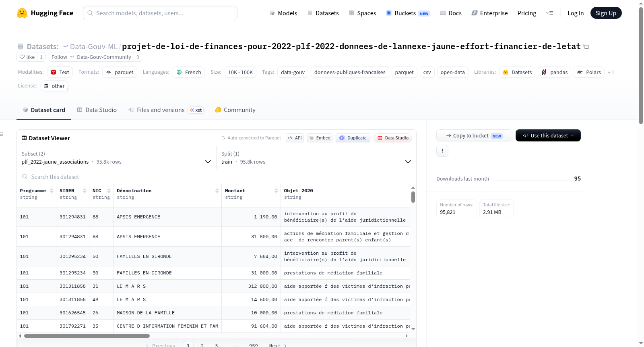644x347 pixels.
Task: Sort table by Montant column
Action: (276, 191)
